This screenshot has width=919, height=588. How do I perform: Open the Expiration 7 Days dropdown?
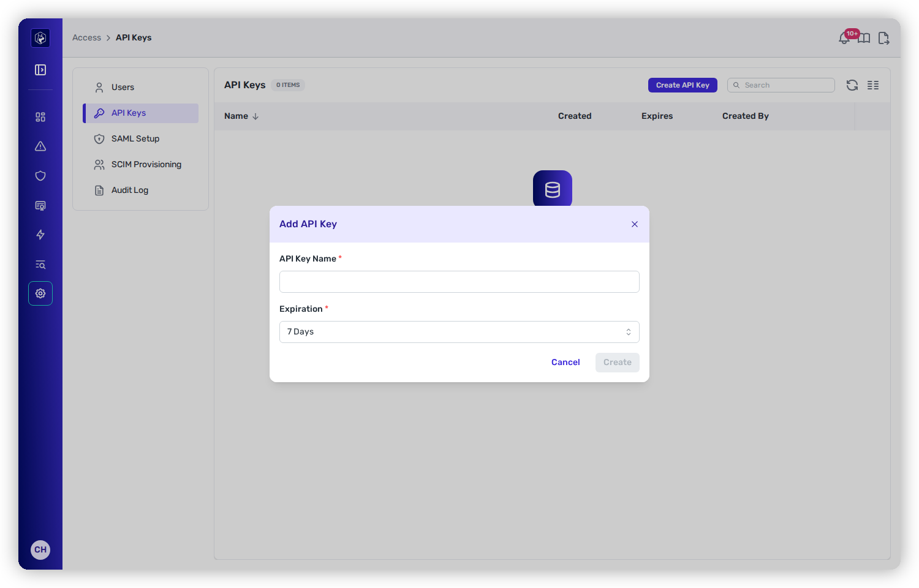[x=459, y=332]
